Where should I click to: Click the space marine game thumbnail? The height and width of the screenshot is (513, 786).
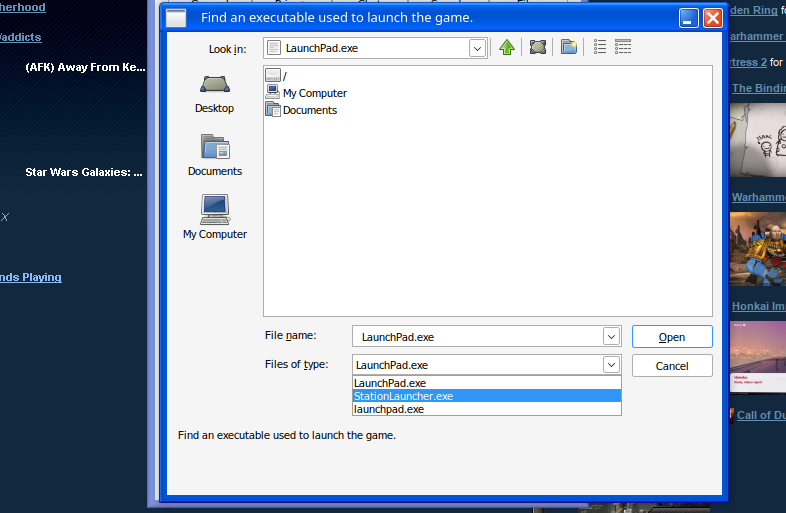[x=758, y=249]
